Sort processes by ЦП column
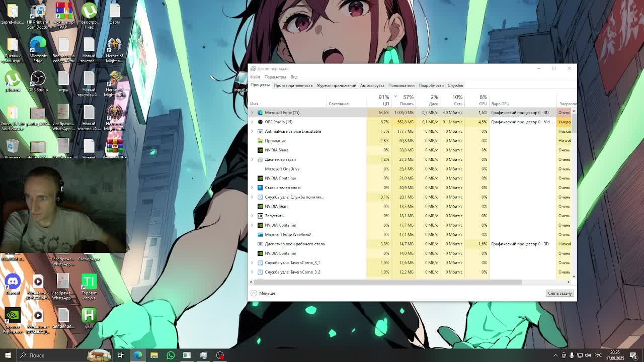Image resolution: width=644 pixels, height=362 pixels. coord(379,100)
